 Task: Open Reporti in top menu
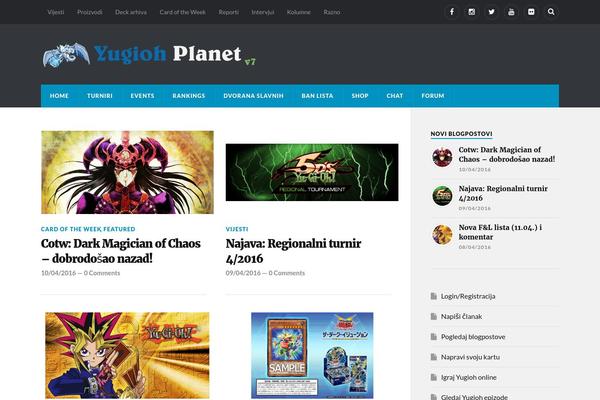coord(228,12)
